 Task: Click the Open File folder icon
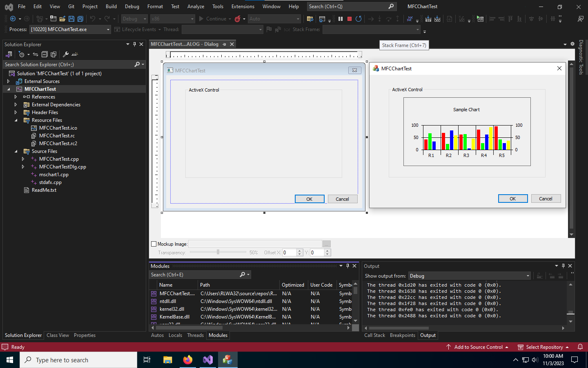(x=62, y=19)
